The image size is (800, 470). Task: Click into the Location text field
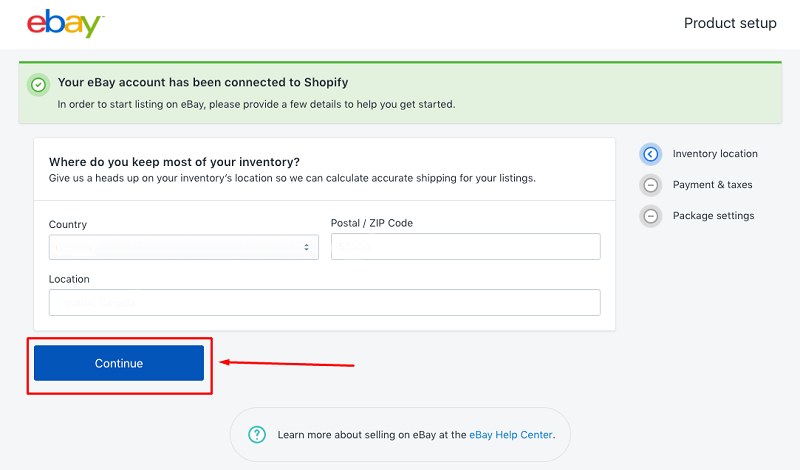tap(324, 302)
